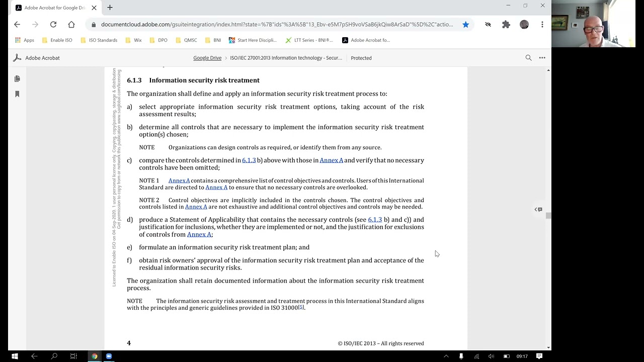Open the volume tray icon
This screenshot has height=362, width=644.
click(492, 356)
